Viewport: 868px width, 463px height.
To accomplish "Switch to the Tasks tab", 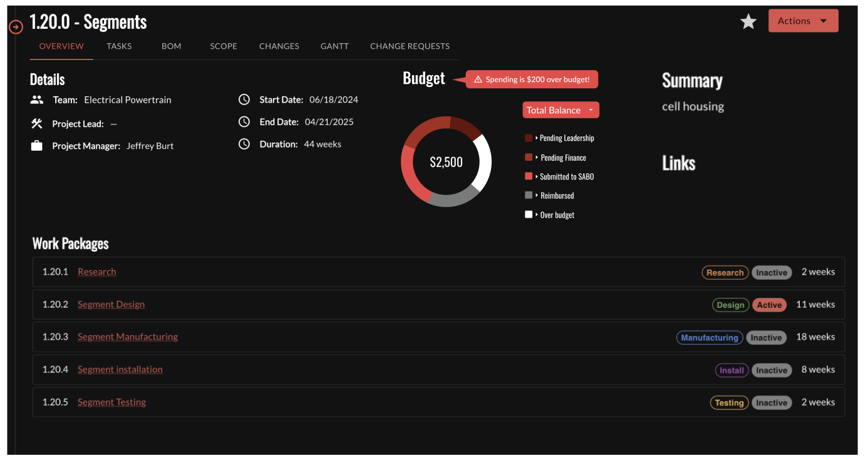I will [x=119, y=46].
